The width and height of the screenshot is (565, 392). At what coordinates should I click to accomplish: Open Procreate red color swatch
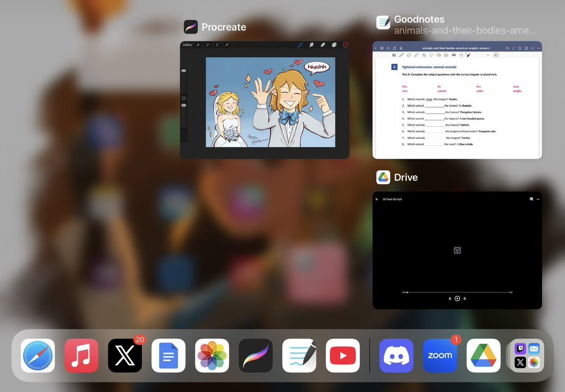click(345, 45)
